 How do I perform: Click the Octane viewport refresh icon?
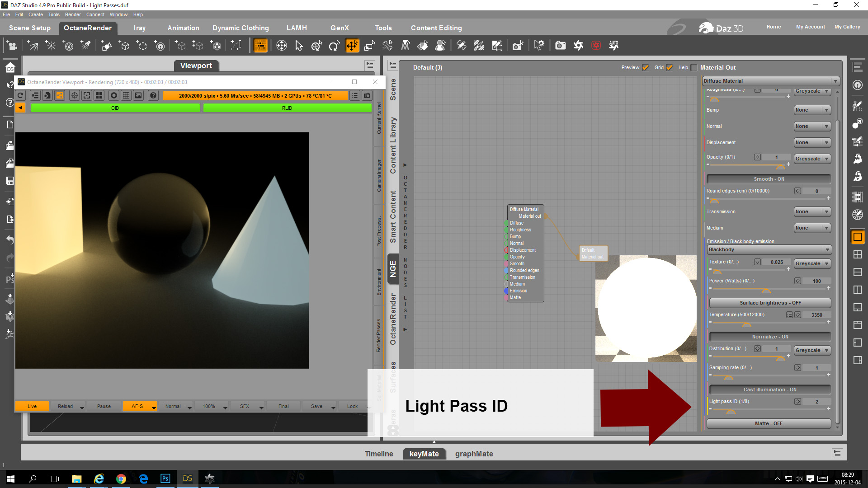coord(20,95)
